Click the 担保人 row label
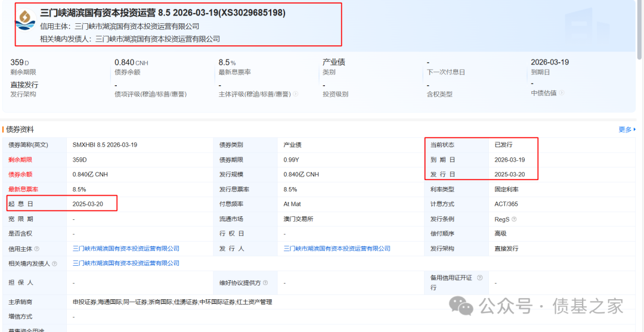This screenshot has height=332, width=644. (x=20, y=283)
